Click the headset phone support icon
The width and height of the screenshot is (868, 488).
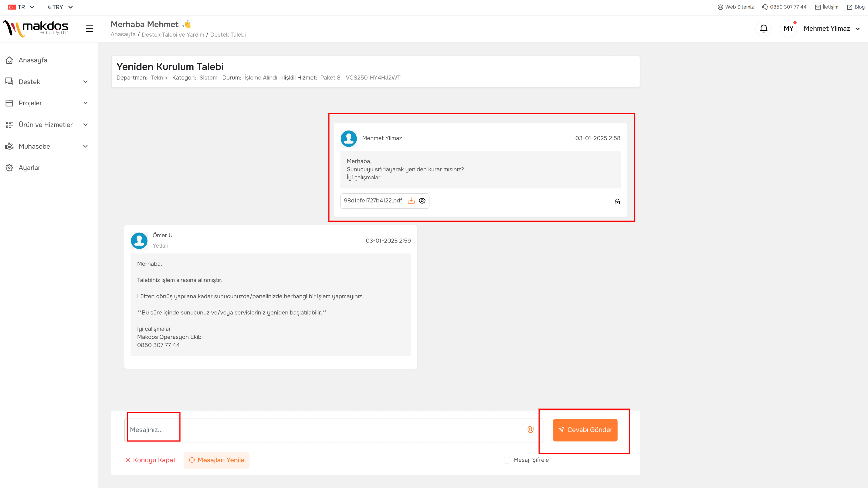[765, 7]
